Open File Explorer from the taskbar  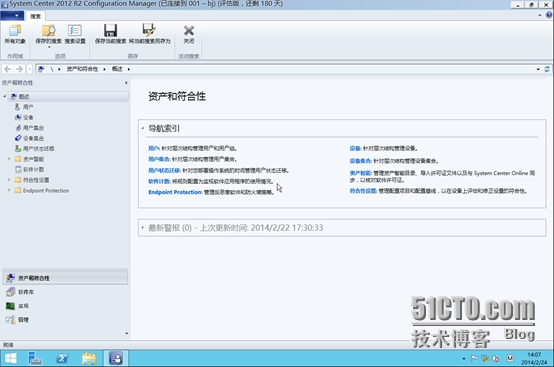[x=89, y=359]
